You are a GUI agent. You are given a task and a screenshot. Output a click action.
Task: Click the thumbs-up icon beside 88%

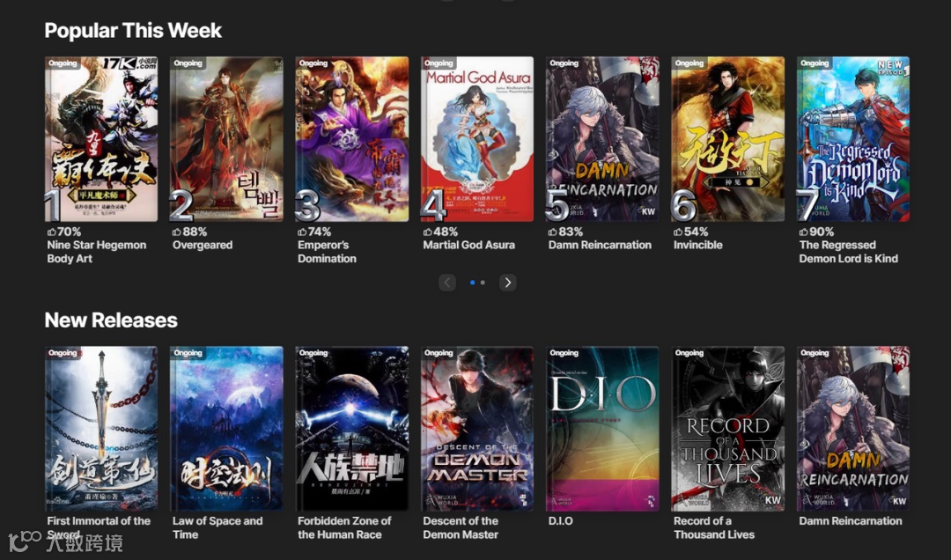[x=176, y=232]
